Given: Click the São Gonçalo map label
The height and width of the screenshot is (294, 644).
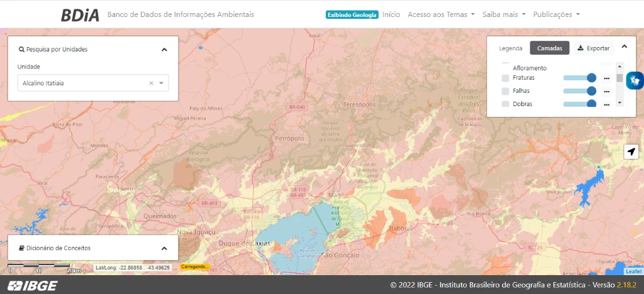Looking at the screenshot, I should click(340, 255).
